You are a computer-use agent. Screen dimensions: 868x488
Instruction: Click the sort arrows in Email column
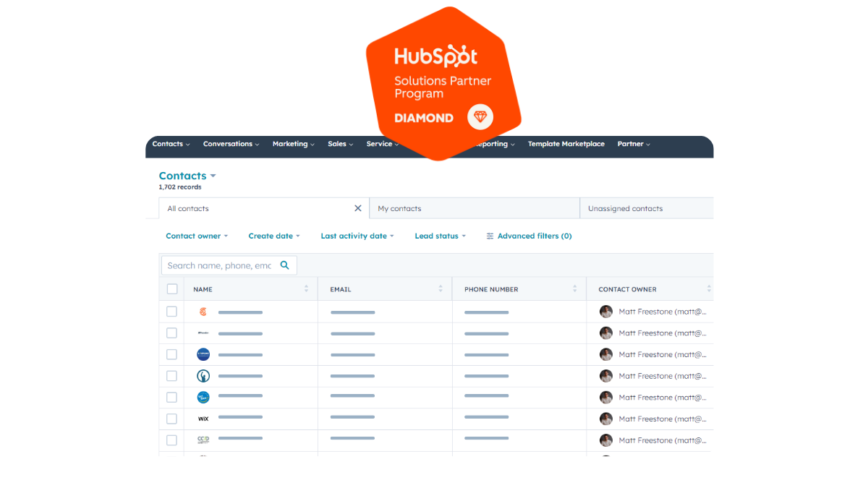[441, 289]
